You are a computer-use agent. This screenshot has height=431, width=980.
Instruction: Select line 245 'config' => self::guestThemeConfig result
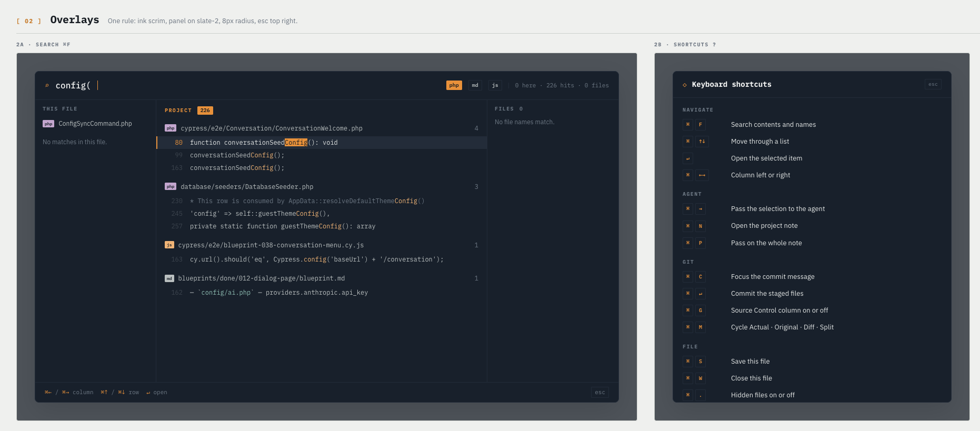(x=322, y=214)
